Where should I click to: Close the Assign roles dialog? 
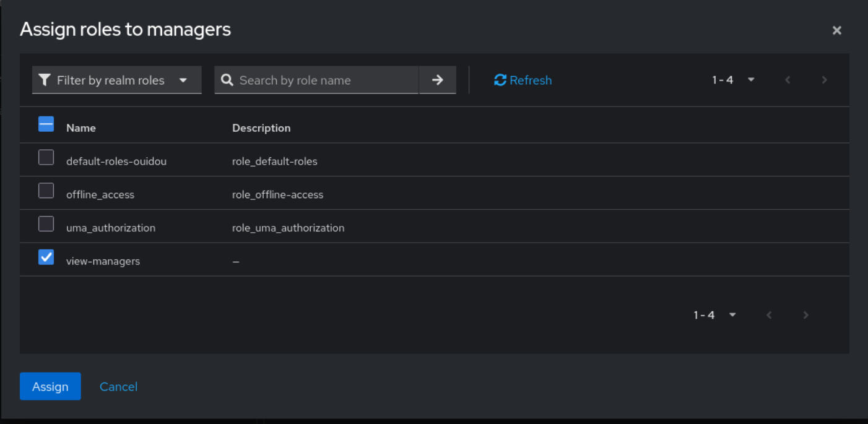coord(836,30)
